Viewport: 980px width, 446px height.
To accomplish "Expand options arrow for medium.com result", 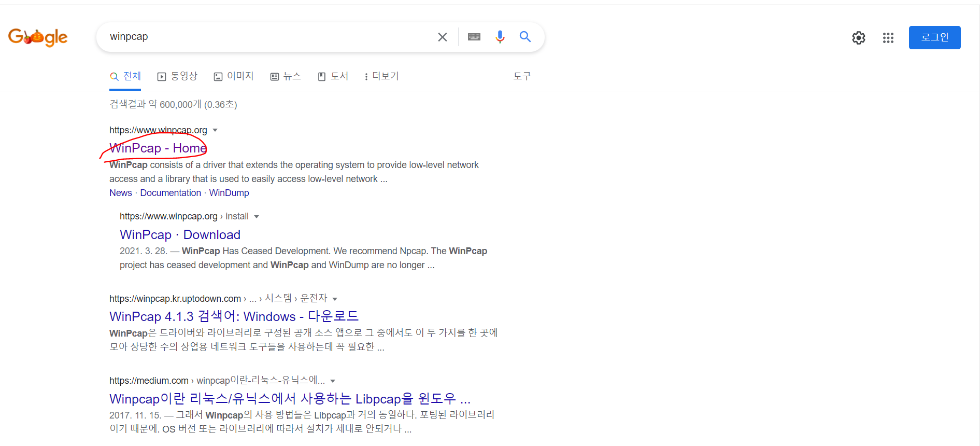I will 333,381.
